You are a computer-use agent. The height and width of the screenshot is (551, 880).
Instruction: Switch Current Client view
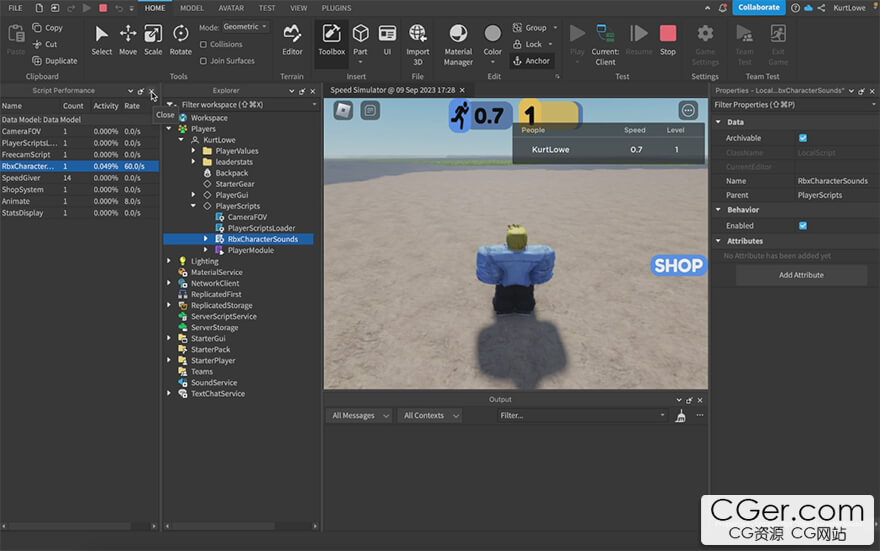605,45
